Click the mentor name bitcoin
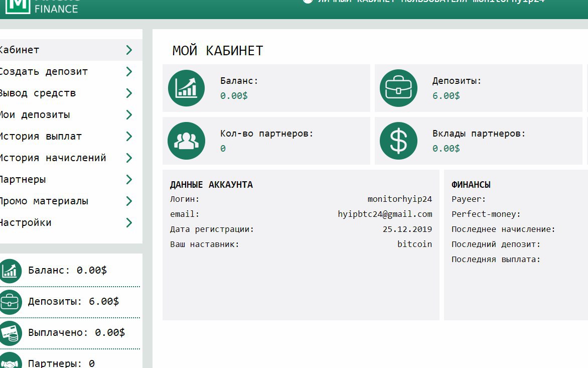Viewport: 588px width, 368px height. click(415, 244)
